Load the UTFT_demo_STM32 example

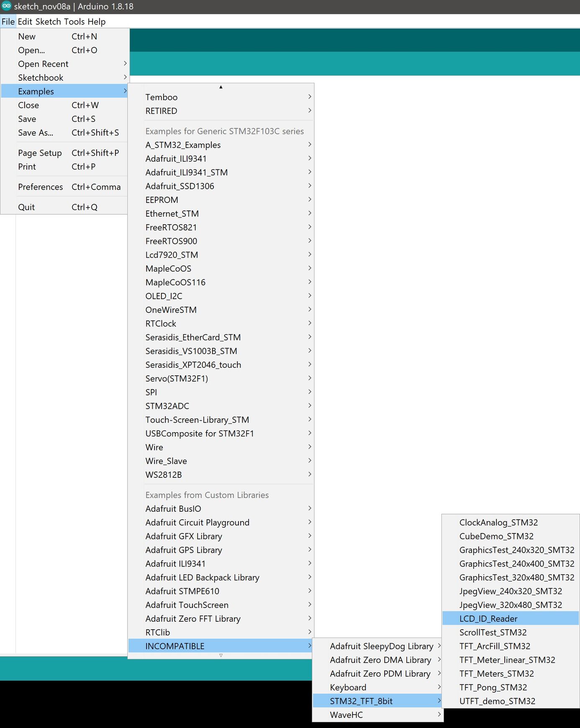pos(511,701)
